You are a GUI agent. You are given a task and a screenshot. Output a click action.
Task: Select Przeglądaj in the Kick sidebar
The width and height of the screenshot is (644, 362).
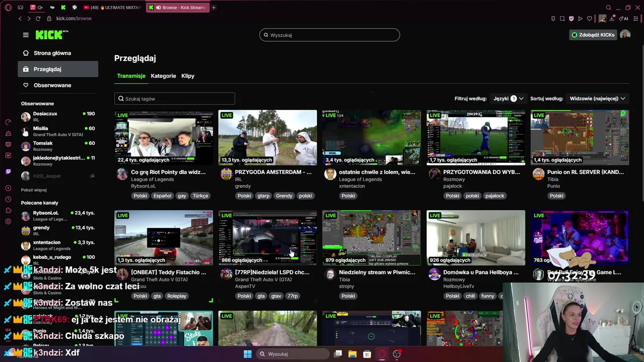tap(58, 69)
